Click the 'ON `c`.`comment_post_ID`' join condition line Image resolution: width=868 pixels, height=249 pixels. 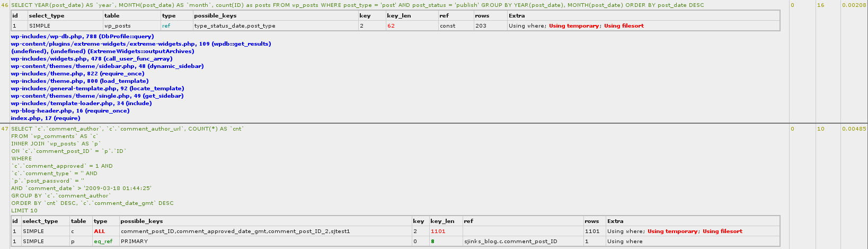(69, 151)
